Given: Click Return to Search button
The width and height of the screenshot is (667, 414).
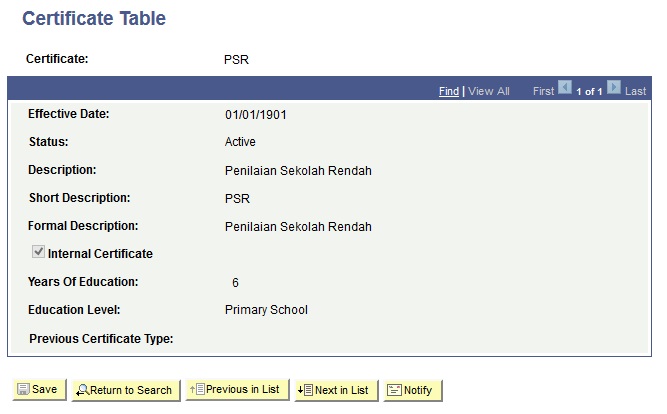Looking at the screenshot, I should pyautogui.click(x=126, y=390).
